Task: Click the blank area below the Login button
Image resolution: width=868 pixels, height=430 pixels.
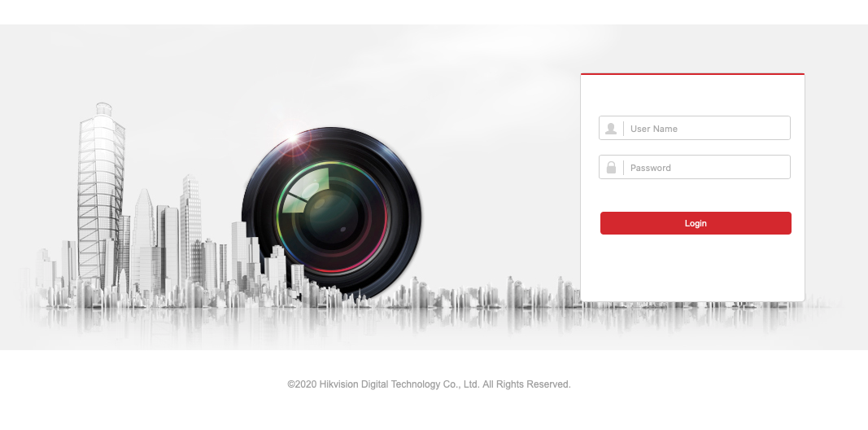Action: [x=692, y=268]
